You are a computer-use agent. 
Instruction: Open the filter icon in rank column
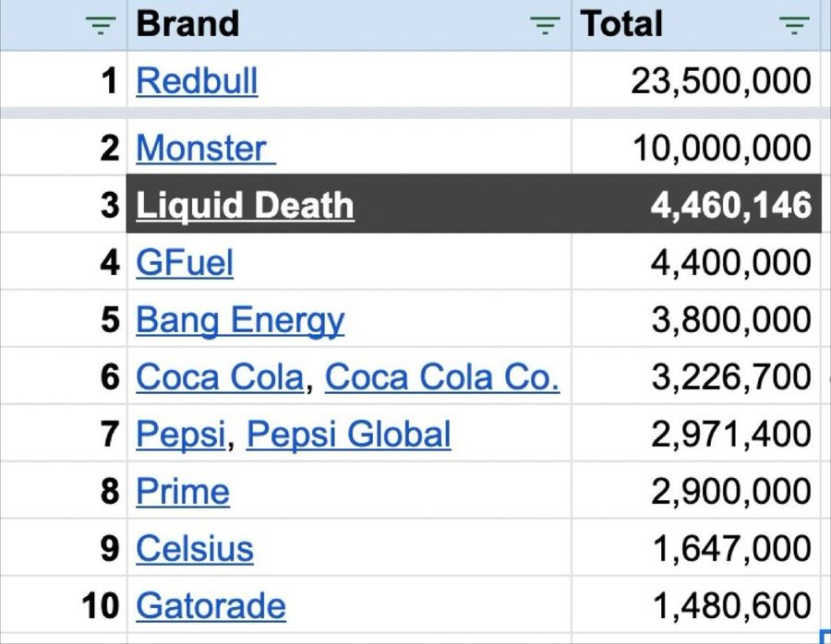[x=100, y=24]
